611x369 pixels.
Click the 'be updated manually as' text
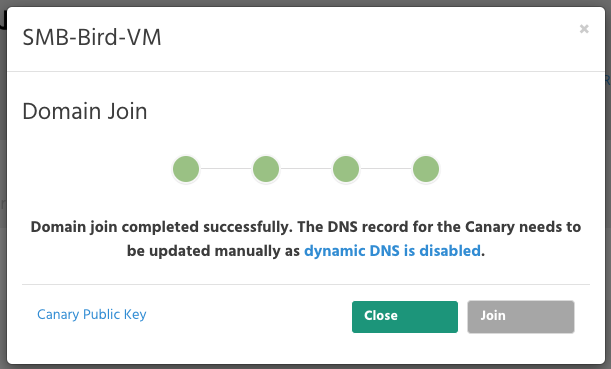click(213, 251)
